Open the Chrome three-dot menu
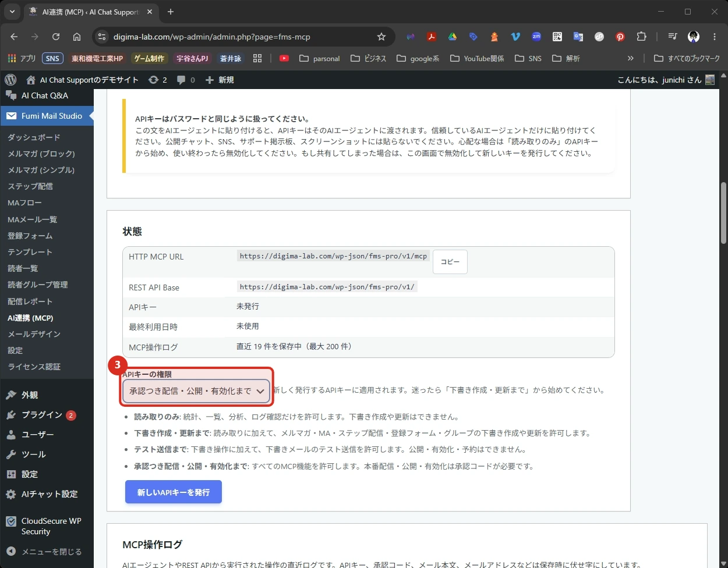The height and width of the screenshot is (568, 728). click(715, 37)
